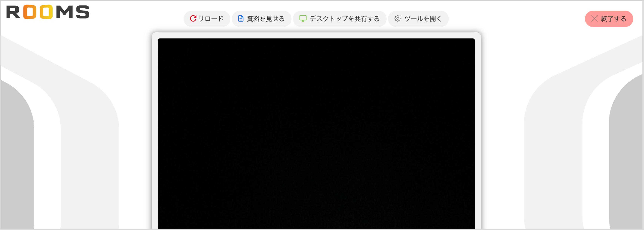The height and width of the screenshot is (230, 644).
Task: Toggle document presentation mode with 資料を見せる
Action: 261,18
